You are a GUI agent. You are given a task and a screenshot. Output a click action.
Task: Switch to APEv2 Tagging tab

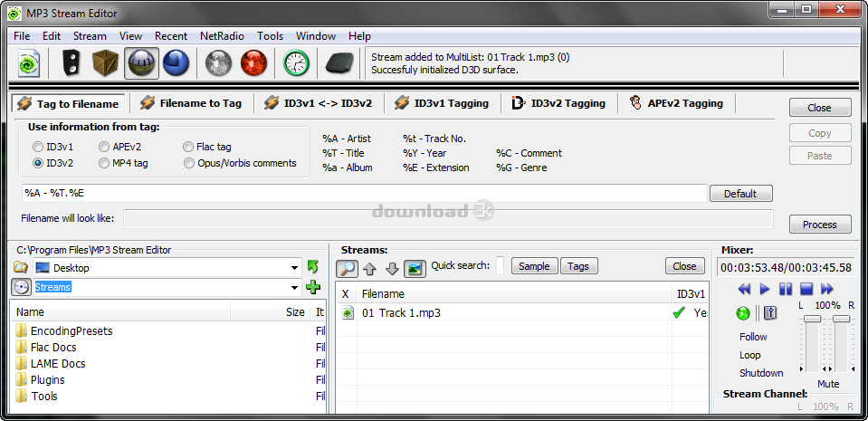[677, 103]
